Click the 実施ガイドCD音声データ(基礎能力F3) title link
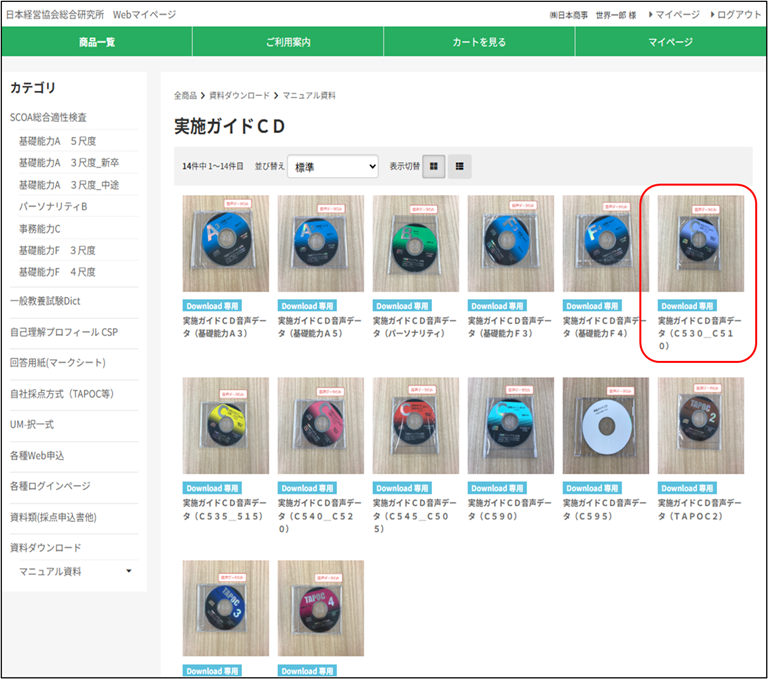Image resolution: width=768 pixels, height=679 pixels. coord(510,327)
